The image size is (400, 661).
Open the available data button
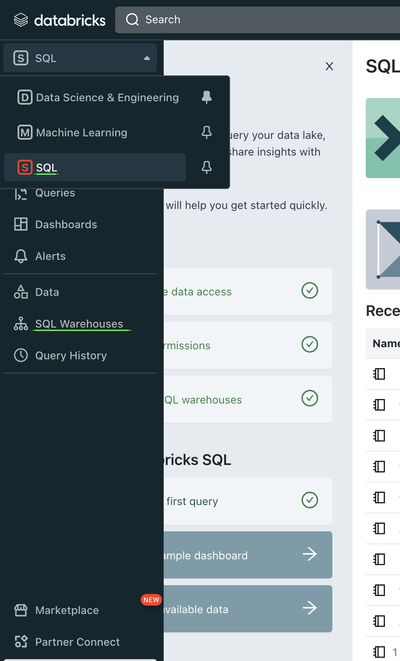pos(248,609)
